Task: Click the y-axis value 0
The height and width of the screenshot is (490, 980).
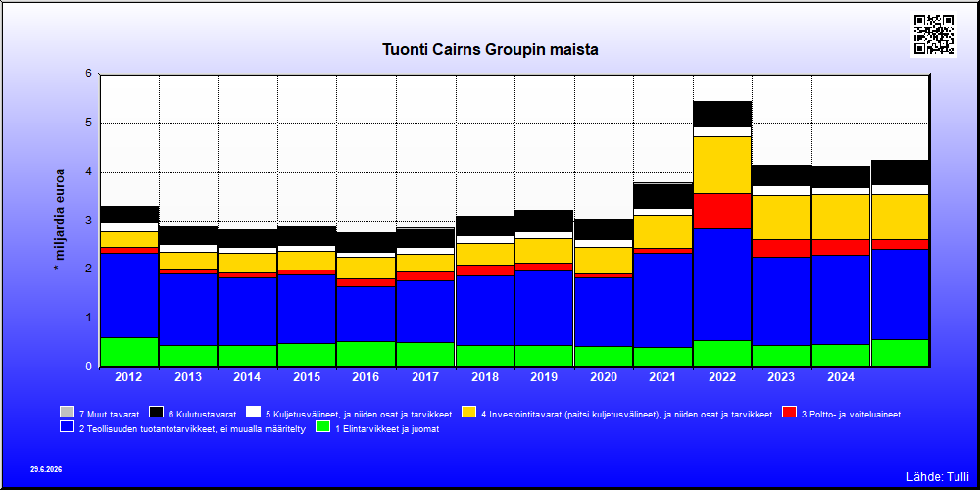Action: pyautogui.click(x=88, y=367)
